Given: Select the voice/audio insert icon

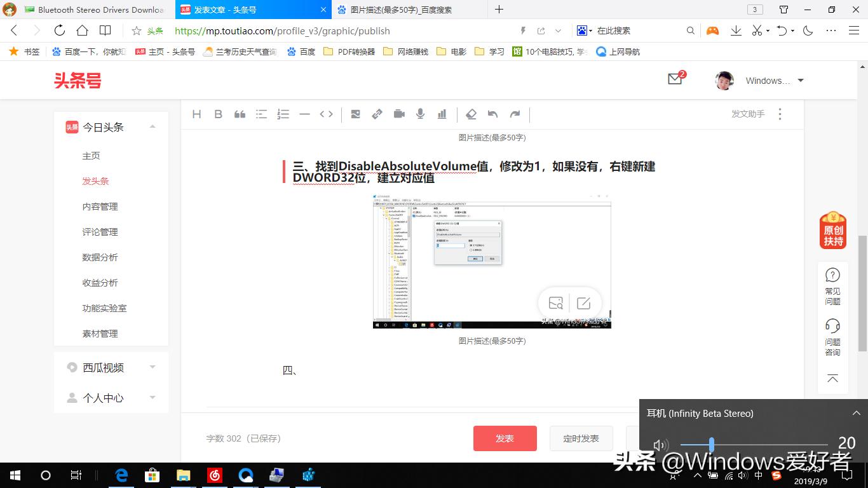Looking at the screenshot, I should click(420, 114).
